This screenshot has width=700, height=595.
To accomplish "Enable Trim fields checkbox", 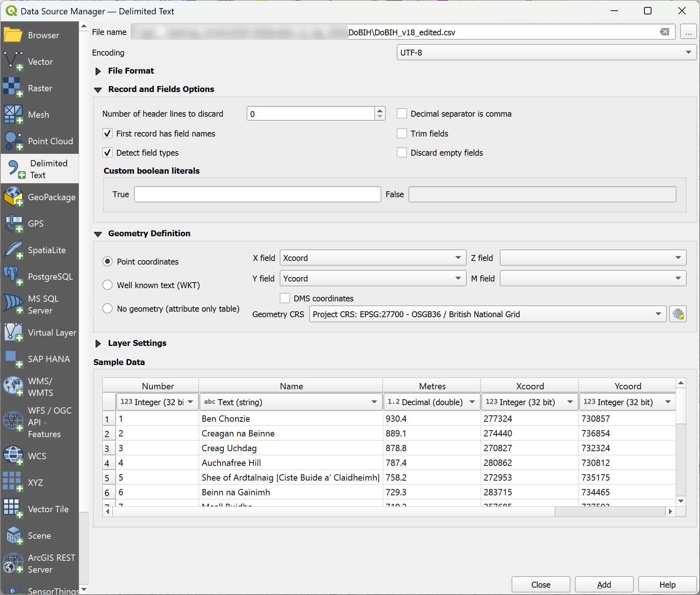I will click(x=402, y=134).
